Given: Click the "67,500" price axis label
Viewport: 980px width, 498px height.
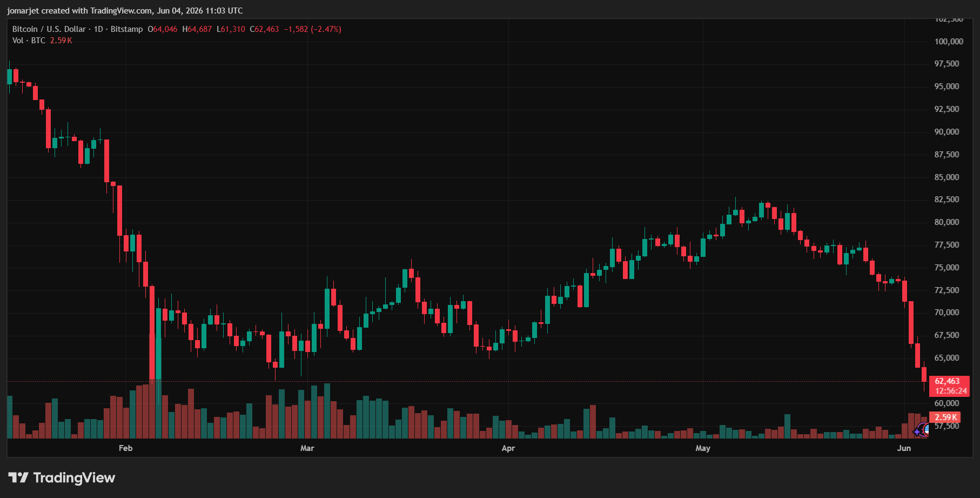Looking at the screenshot, I should 947,335.
